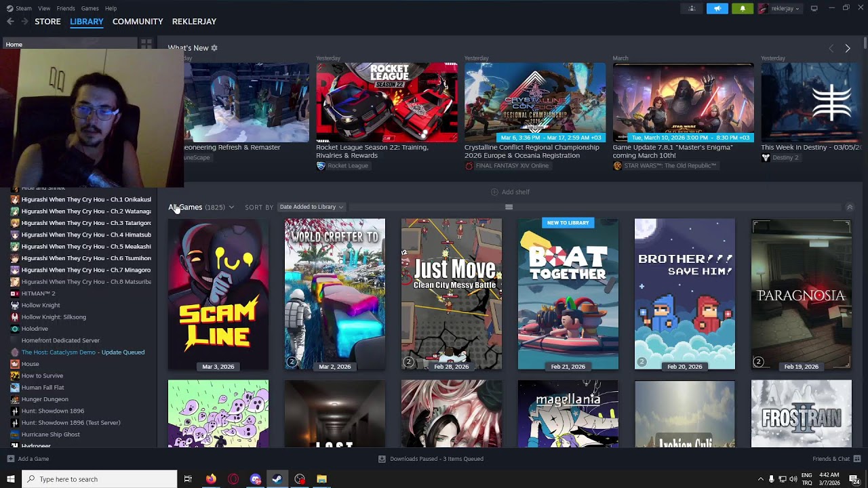Screen dimensions: 868x488
Task: Open the Scam Line game cover
Action: [218, 294]
